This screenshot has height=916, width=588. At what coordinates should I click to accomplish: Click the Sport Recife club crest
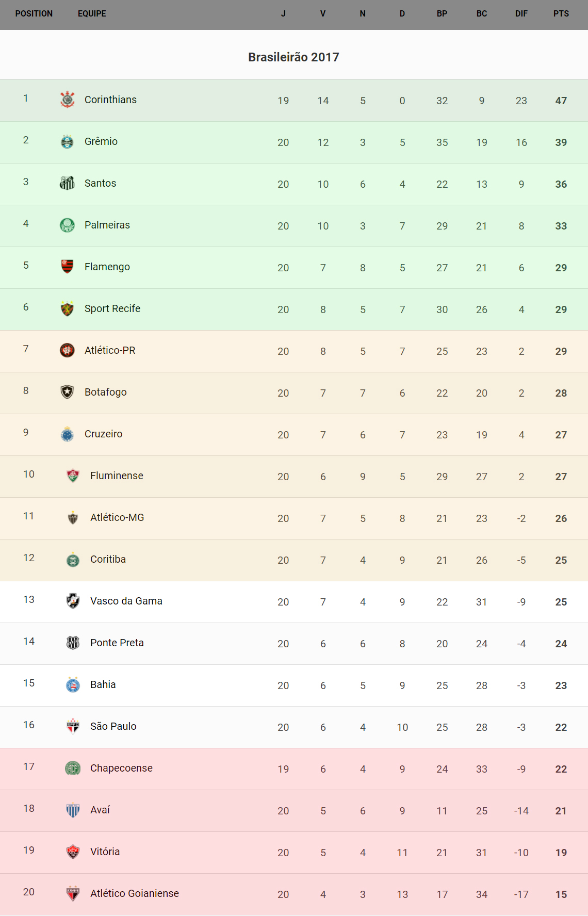pos(67,308)
